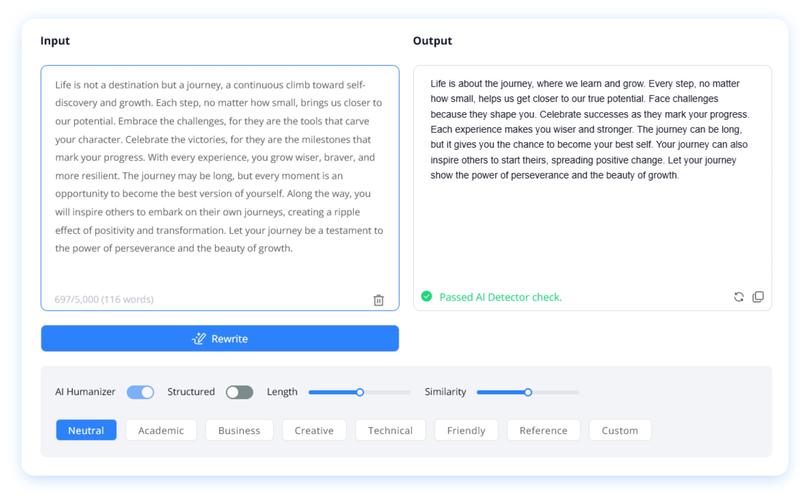
Task: Enable the Structured toggle
Action: pyautogui.click(x=239, y=392)
